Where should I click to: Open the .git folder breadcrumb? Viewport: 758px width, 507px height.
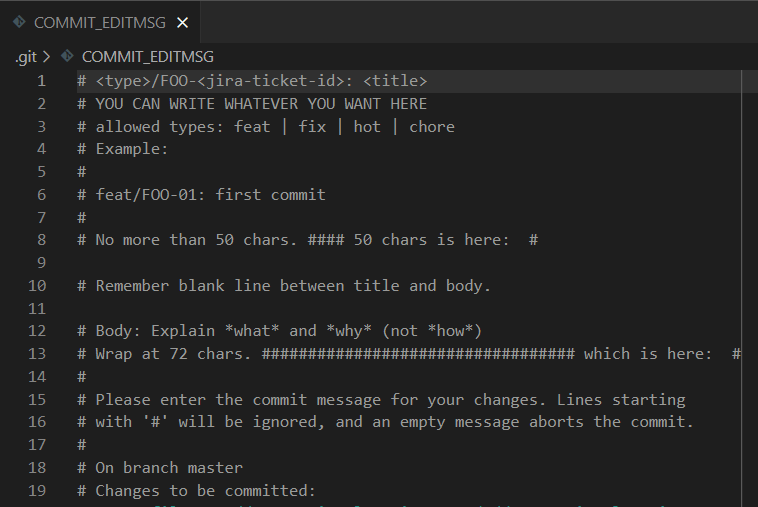click(26, 57)
